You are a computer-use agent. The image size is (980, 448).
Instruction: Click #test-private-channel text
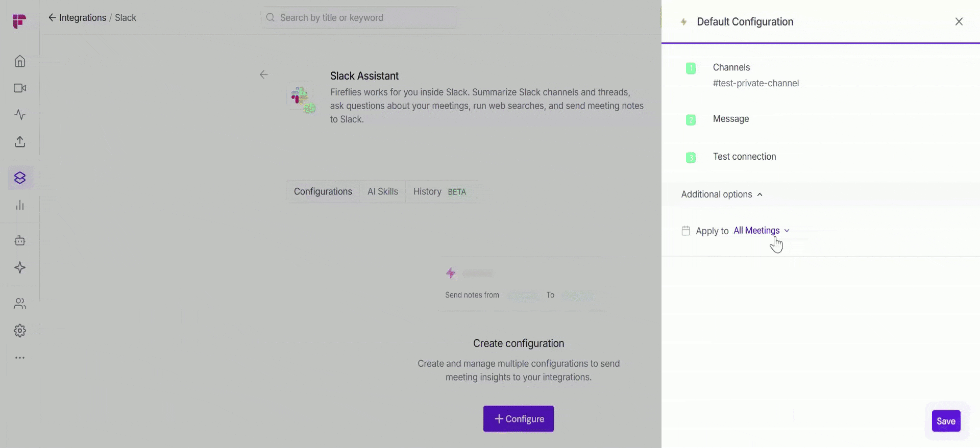tap(756, 83)
